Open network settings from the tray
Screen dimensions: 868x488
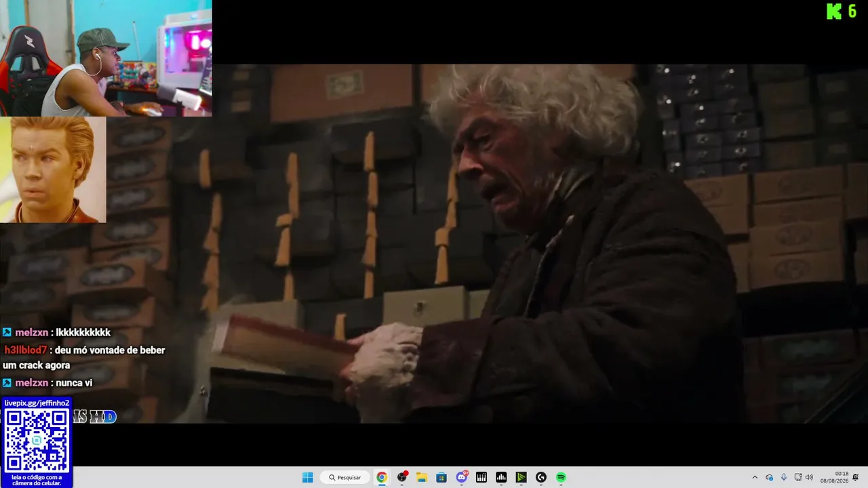798,477
